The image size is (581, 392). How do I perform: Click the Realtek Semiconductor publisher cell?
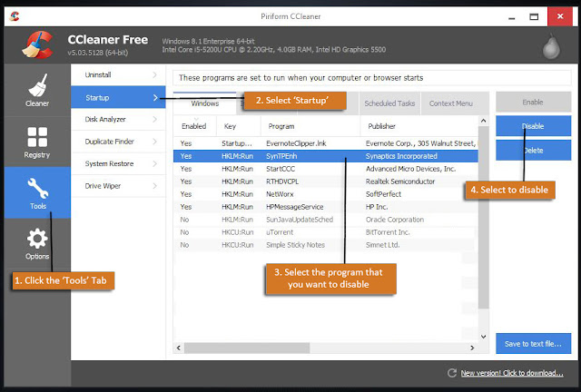coord(400,181)
